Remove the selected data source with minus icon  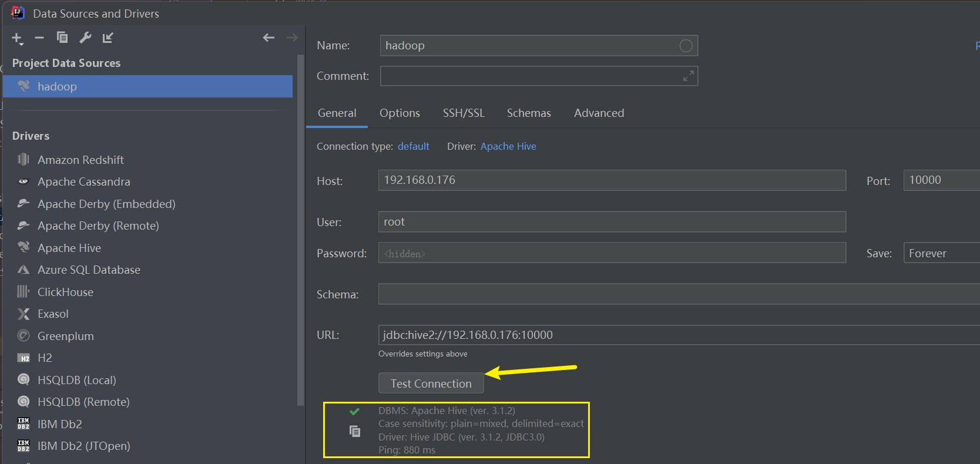39,38
